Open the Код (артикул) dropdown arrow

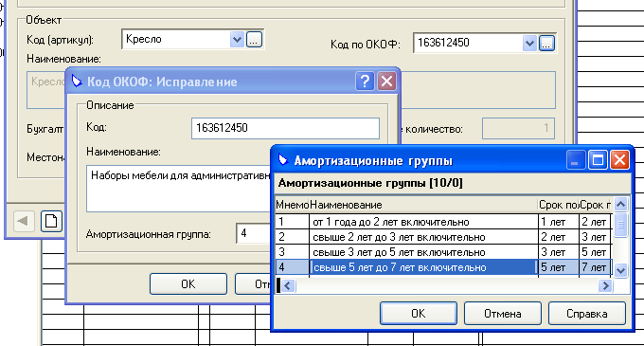(x=237, y=40)
